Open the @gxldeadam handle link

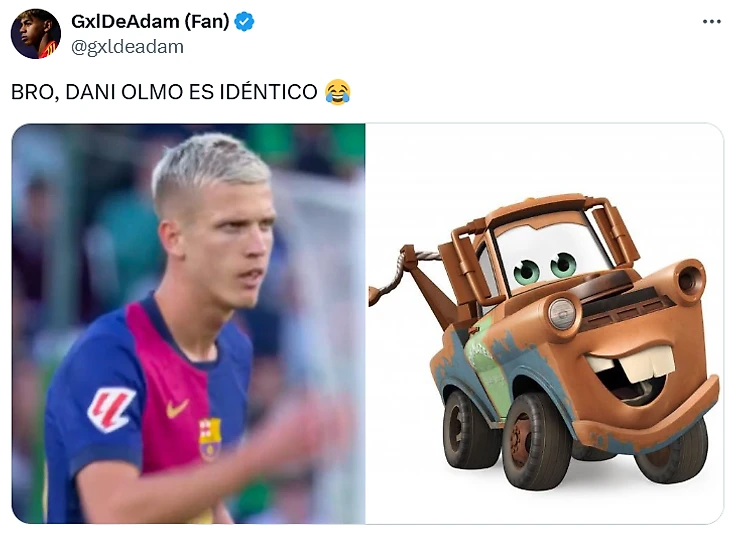127,47
